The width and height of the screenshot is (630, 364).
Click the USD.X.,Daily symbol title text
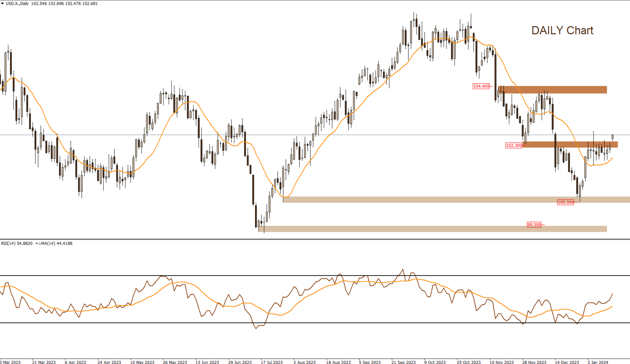[17, 4]
